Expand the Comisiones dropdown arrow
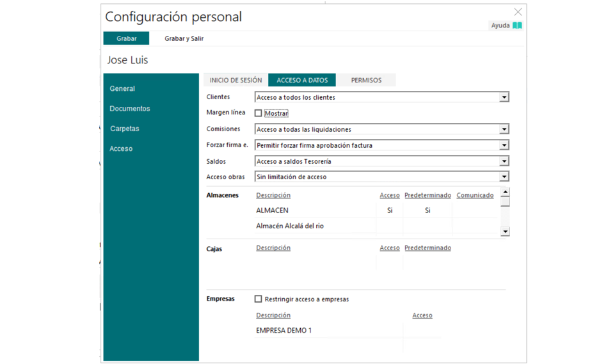Screen dimensions: 608x364 pyautogui.click(x=504, y=129)
